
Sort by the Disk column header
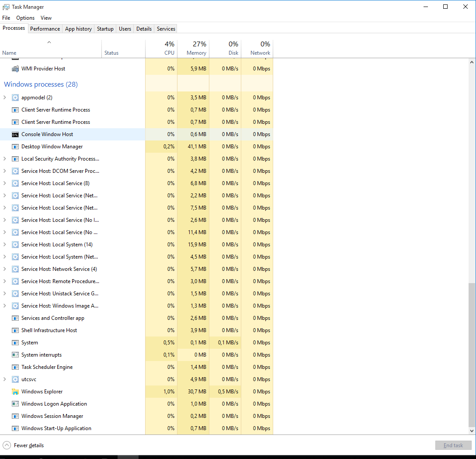(225, 49)
